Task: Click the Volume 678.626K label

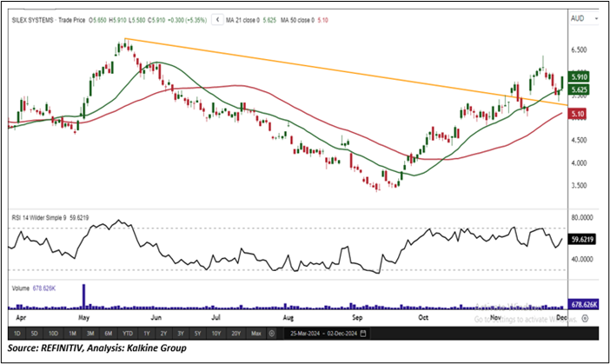Action: (34, 288)
